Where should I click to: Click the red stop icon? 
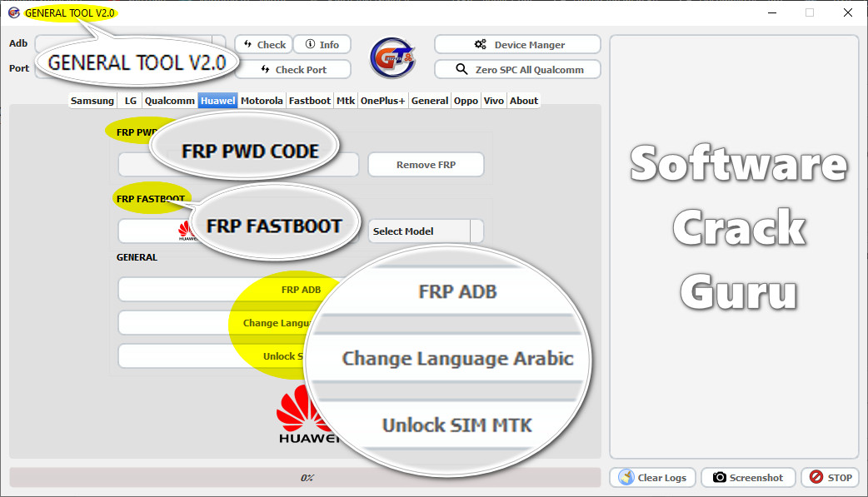click(x=816, y=476)
